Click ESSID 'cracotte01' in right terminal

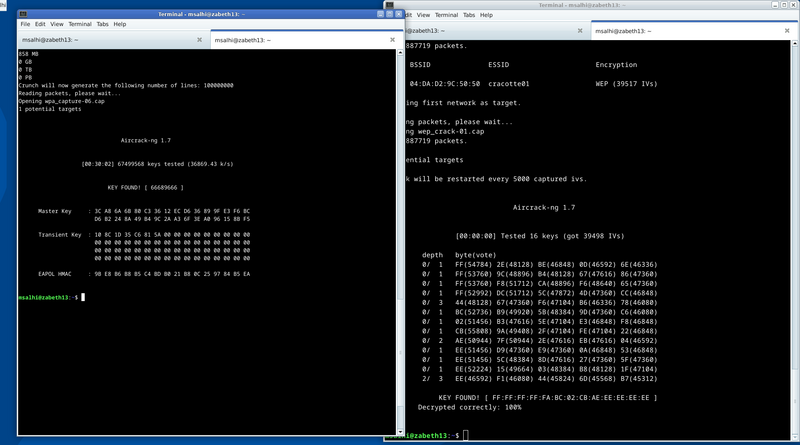tap(509, 84)
